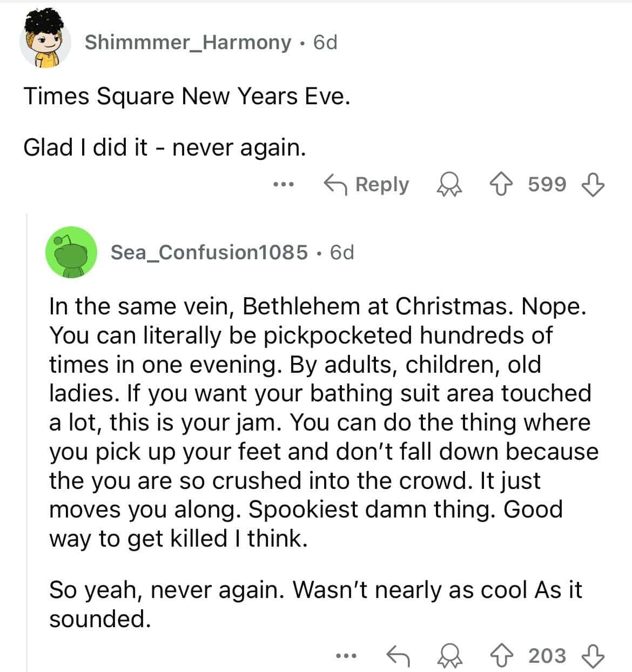
Task: Give award to Sea_Confusion1085's comment
Action: tap(448, 656)
